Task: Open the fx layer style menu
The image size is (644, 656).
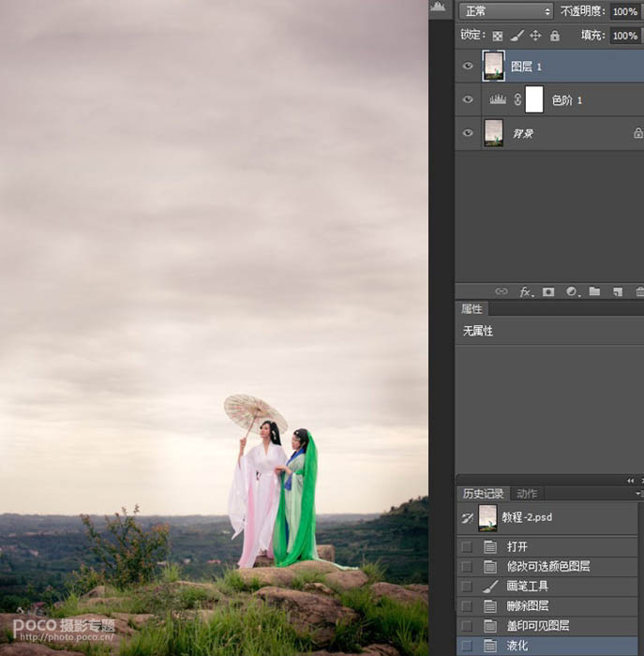Action: (527, 291)
